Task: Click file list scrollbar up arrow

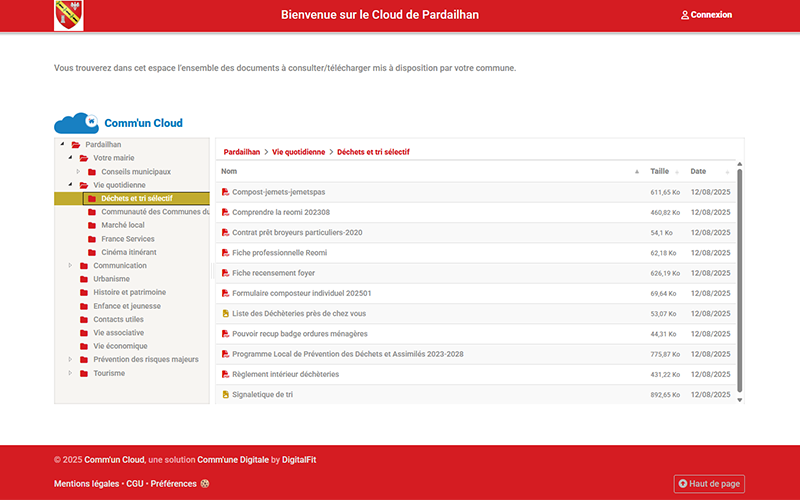Action: click(740, 164)
